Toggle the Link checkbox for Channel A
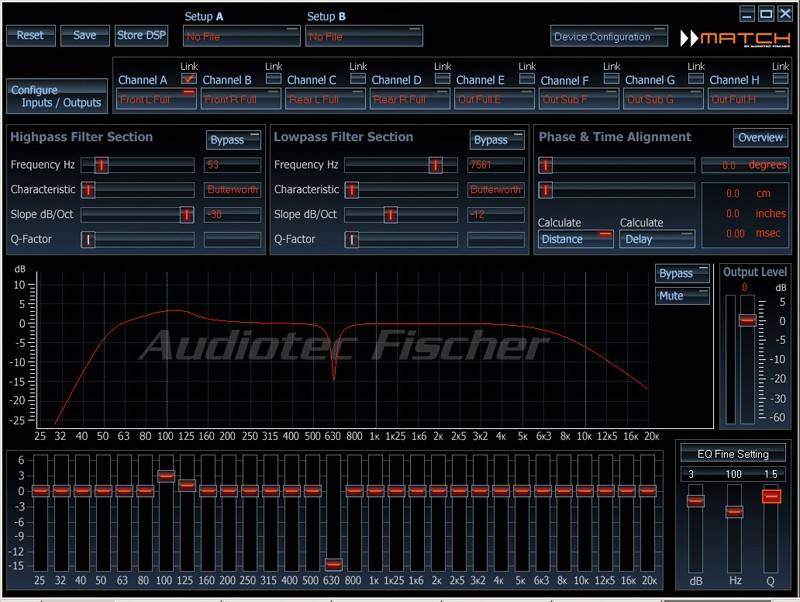The width and height of the screenshot is (800, 602). click(x=189, y=79)
